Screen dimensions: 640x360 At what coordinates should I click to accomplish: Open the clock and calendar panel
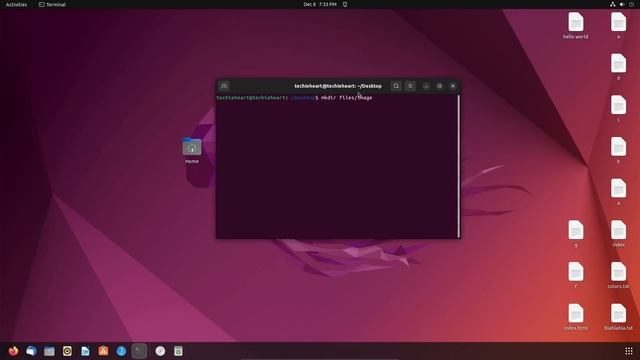pyautogui.click(x=320, y=4)
